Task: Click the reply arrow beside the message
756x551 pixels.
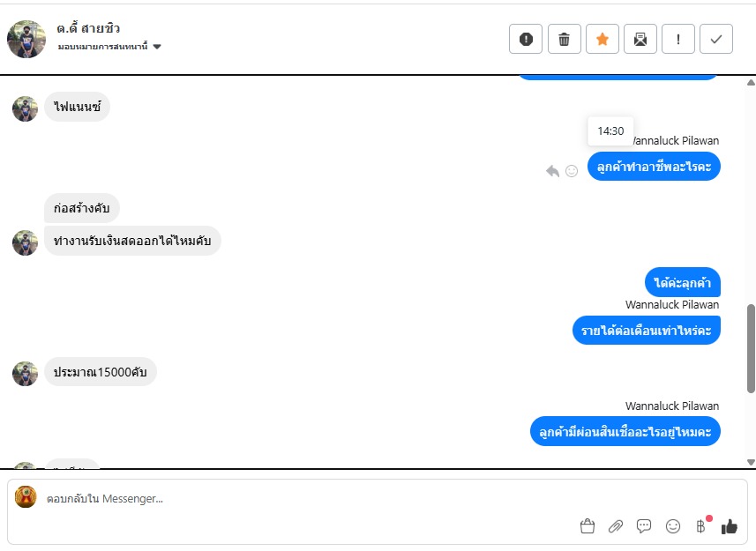Action: (552, 171)
